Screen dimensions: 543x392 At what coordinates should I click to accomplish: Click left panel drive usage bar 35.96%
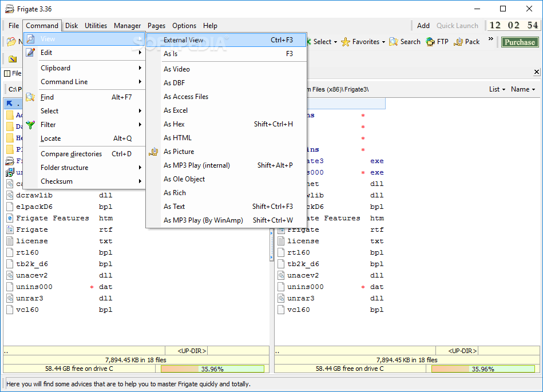[x=212, y=369]
